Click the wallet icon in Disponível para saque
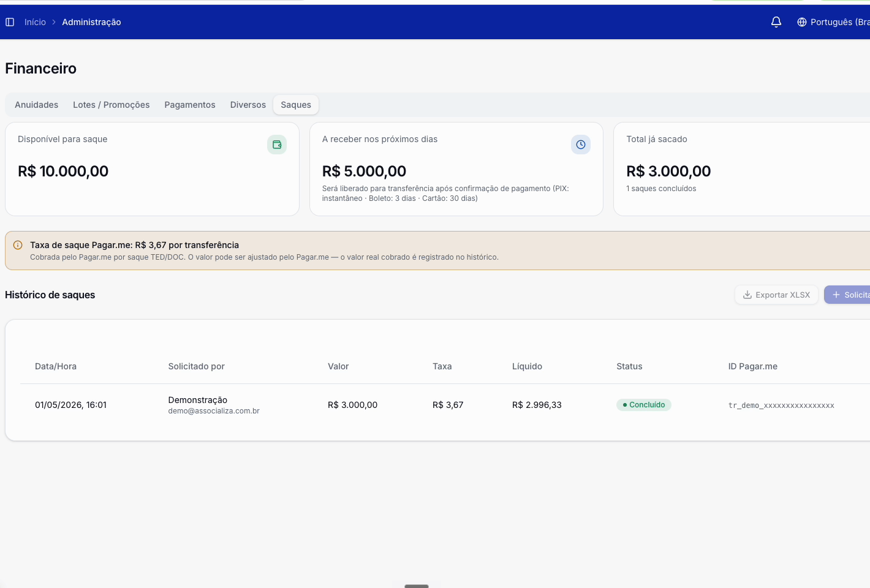This screenshot has height=588, width=870. pos(277,145)
